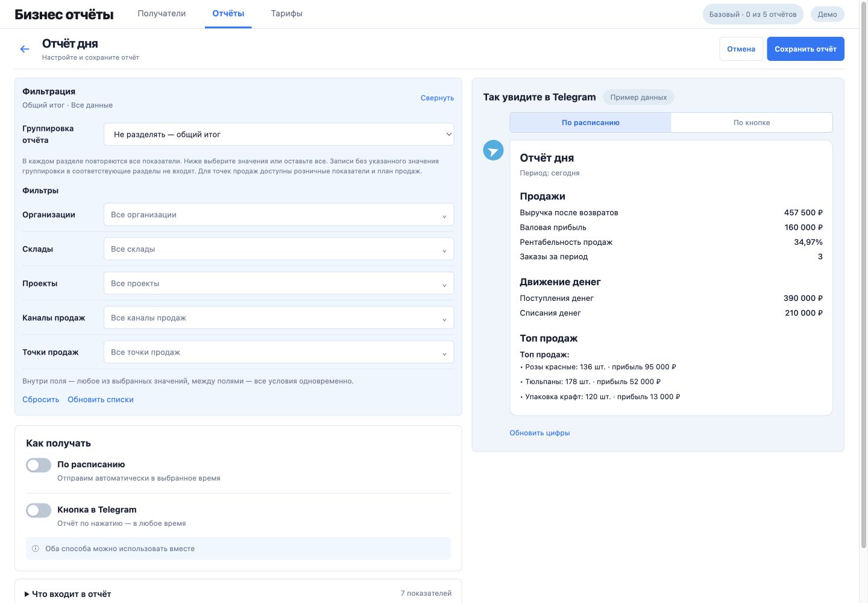Image resolution: width=868 pixels, height=603 pixels.
Task: Switch preview to По кнопке tab
Action: (x=752, y=122)
